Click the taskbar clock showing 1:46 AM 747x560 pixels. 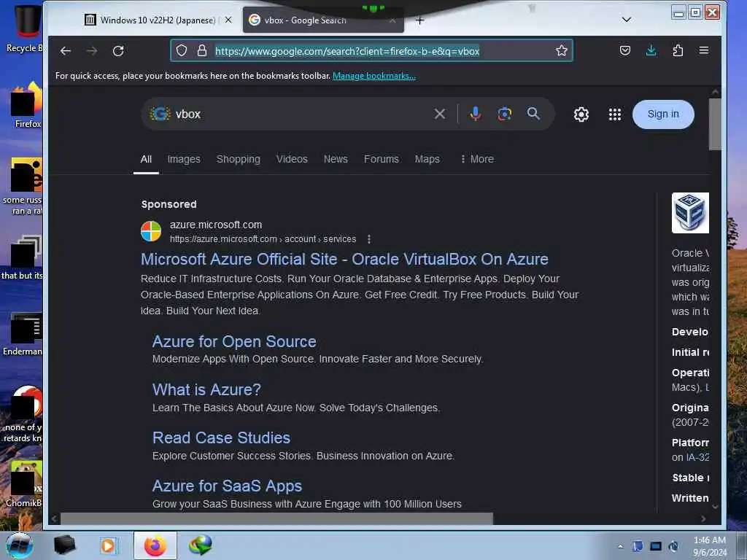pyautogui.click(x=709, y=545)
